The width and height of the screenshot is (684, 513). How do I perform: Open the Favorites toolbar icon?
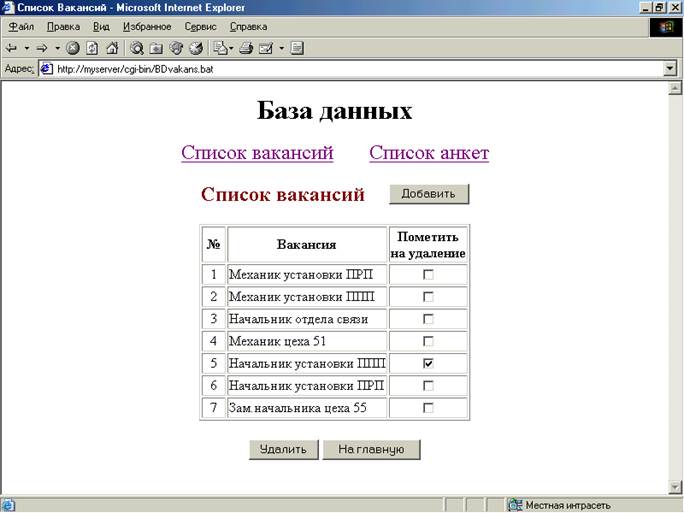point(156,48)
